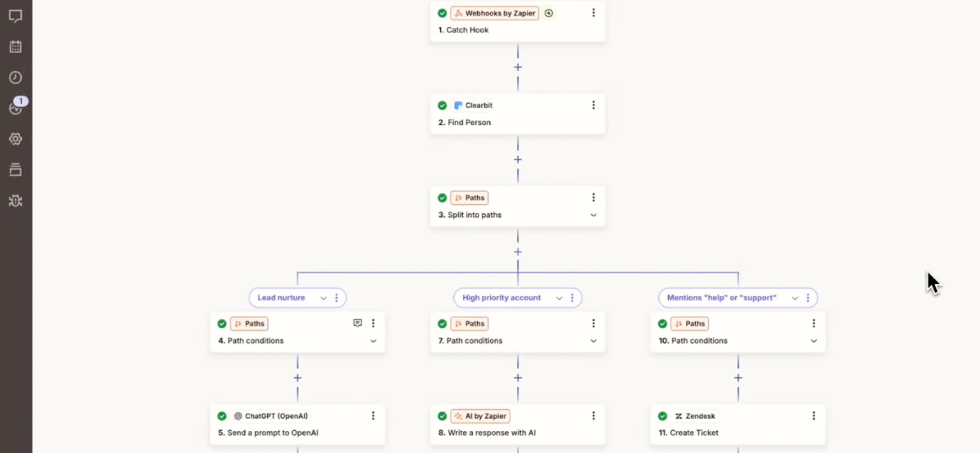Click green status check on Create Ticket step

[662, 415]
